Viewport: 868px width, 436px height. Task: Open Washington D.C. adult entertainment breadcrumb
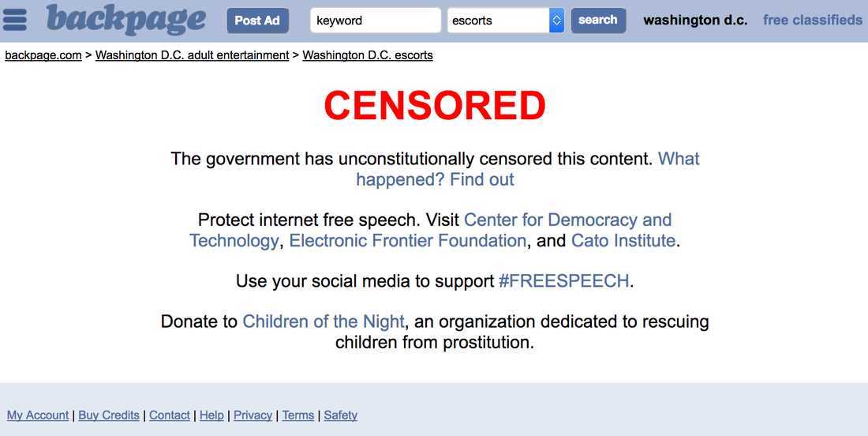[x=192, y=55]
